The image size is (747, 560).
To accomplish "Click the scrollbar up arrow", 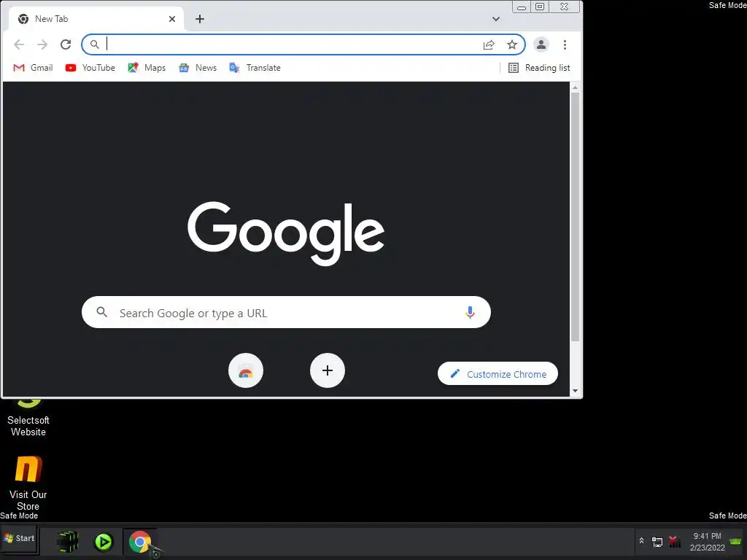I will pos(575,87).
